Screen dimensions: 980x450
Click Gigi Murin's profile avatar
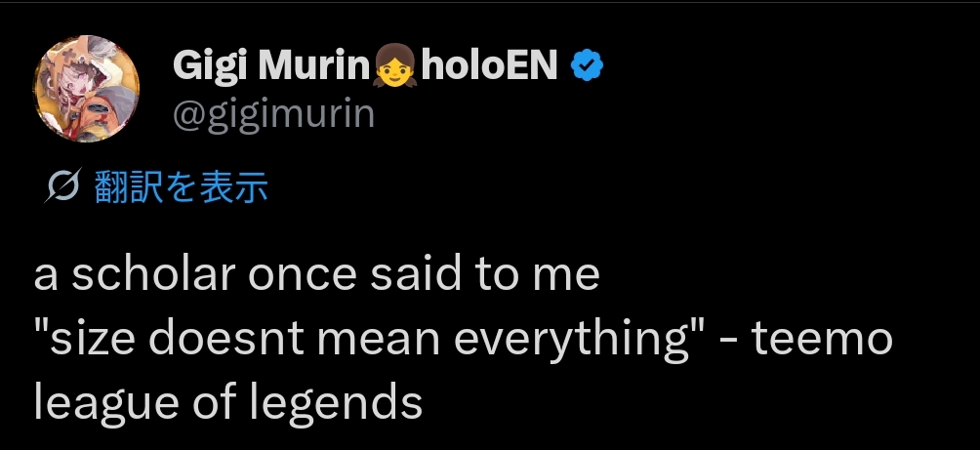[x=90, y=89]
